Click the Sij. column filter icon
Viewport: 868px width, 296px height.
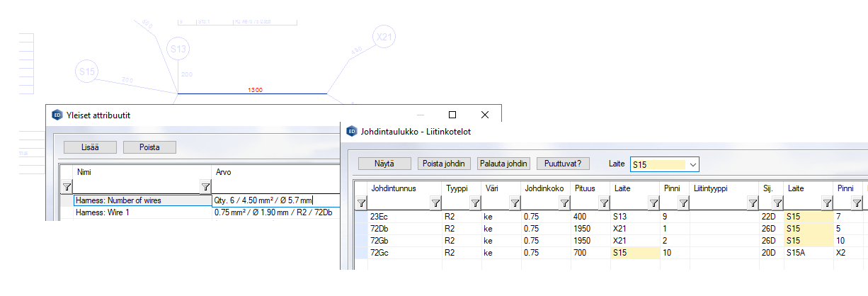click(x=777, y=203)
